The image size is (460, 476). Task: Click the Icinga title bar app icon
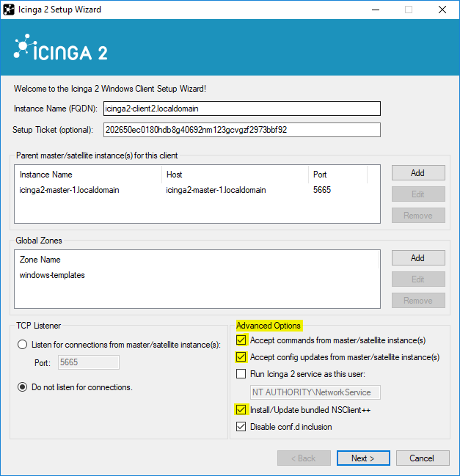[9, 10]
